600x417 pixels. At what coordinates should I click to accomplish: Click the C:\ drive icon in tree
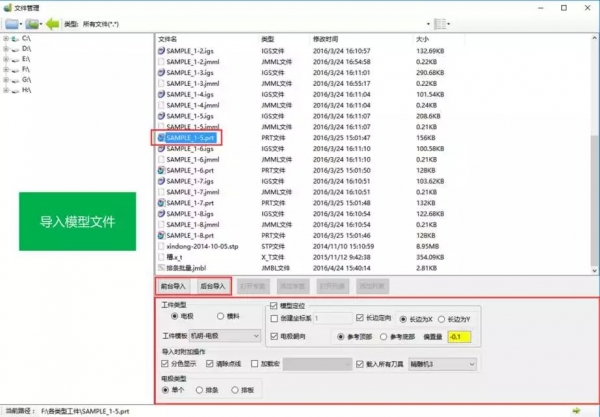(x=15, y=39)
